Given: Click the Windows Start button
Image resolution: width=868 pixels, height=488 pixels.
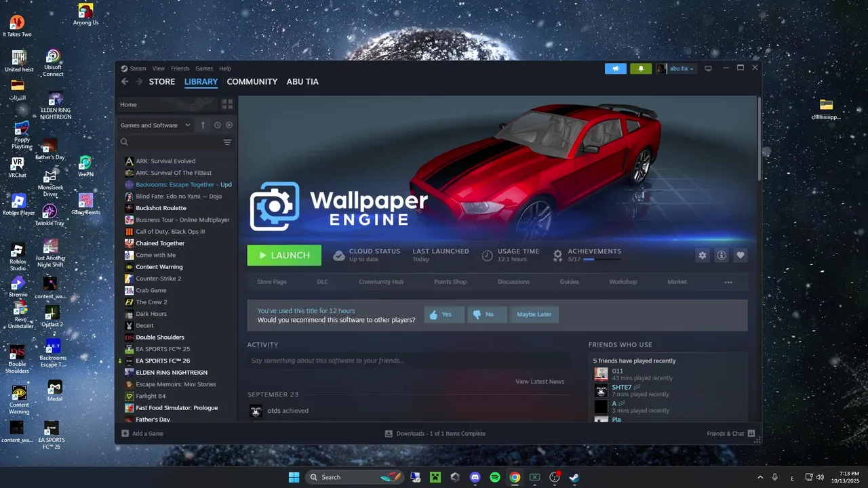Looking at the screenshot, I should 294,477.
